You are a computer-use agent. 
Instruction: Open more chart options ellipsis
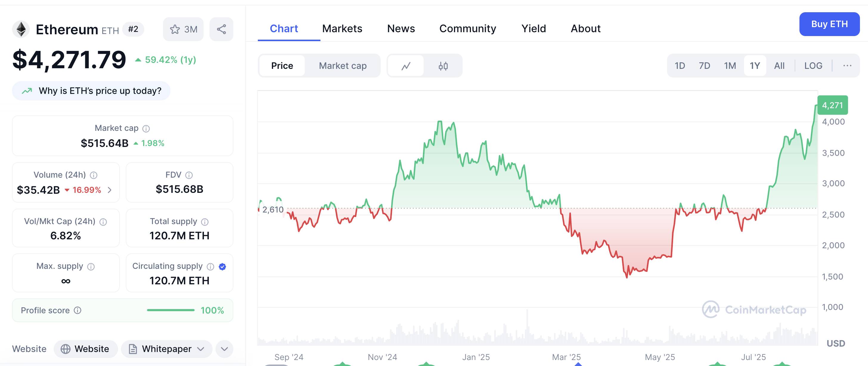[847, 66]
